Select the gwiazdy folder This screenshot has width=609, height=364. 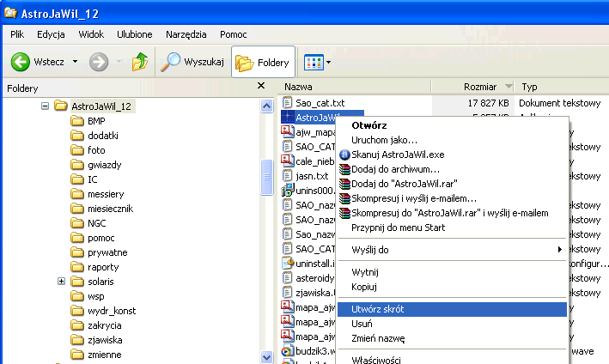click(105, 165)
